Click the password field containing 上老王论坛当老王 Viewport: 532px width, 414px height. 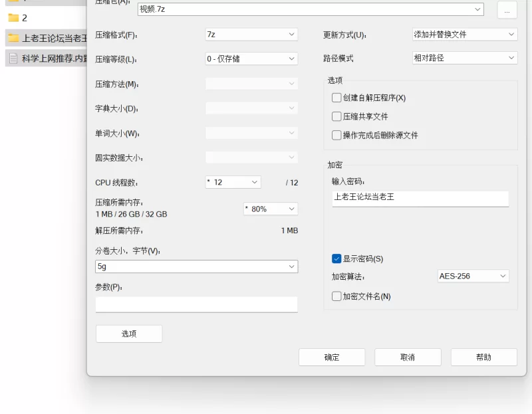coord(420,198)
